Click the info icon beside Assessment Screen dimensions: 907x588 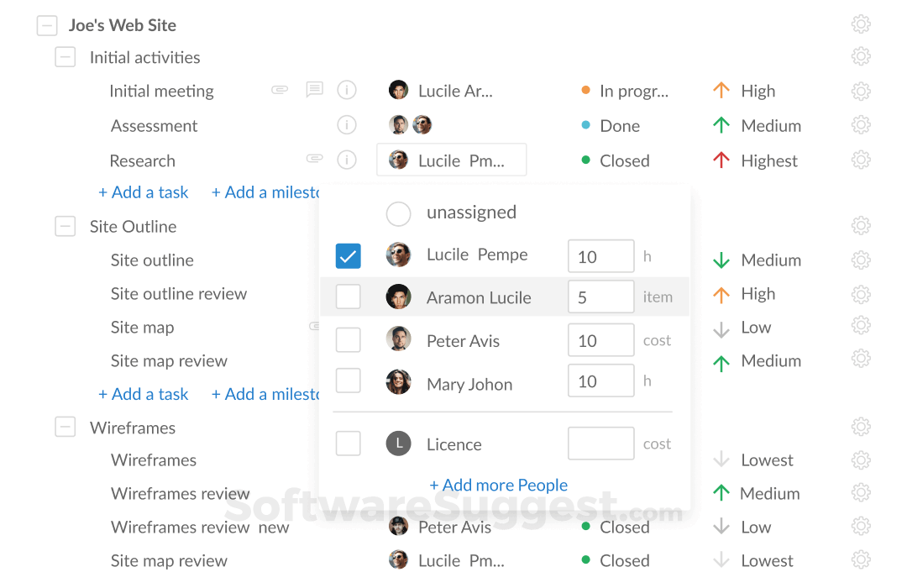point(347,124)
